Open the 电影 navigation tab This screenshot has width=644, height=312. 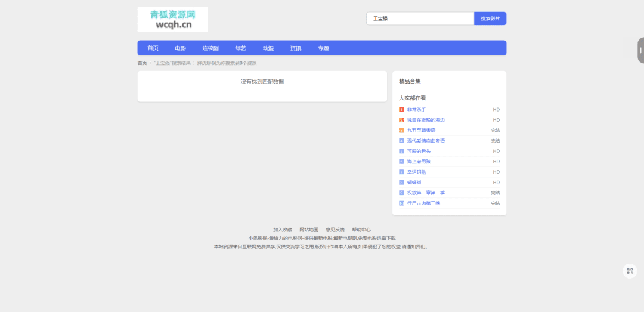[180, 48]
